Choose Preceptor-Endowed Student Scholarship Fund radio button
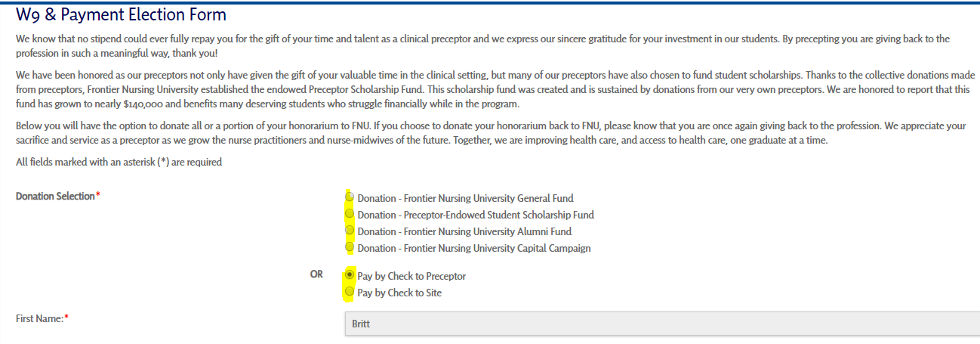Image resolution: width=980 pixels, height=344 pixels. [x=349, y=214]
